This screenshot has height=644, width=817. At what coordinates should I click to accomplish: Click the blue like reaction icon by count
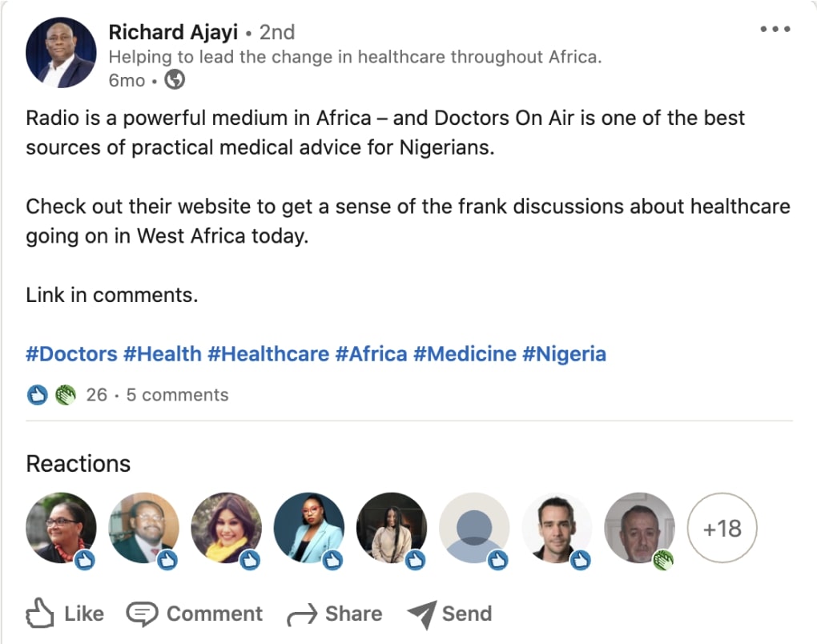pos(38,395)
